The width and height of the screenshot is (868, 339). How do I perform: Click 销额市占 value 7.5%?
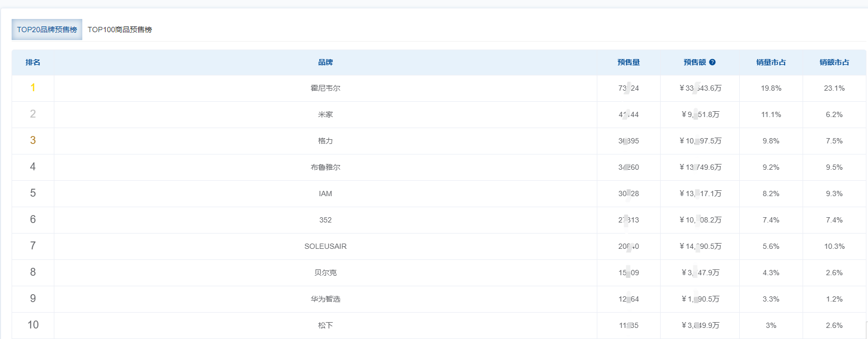[x=834, y=141]
